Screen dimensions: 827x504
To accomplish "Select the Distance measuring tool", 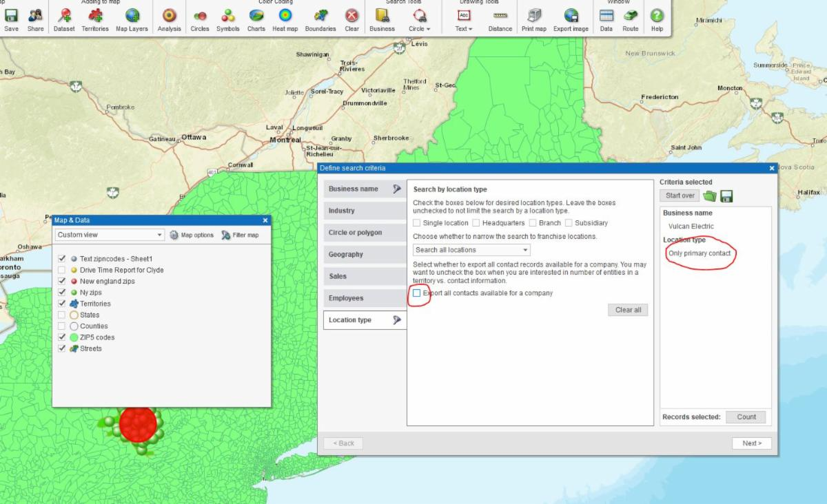I will (500, 19).
